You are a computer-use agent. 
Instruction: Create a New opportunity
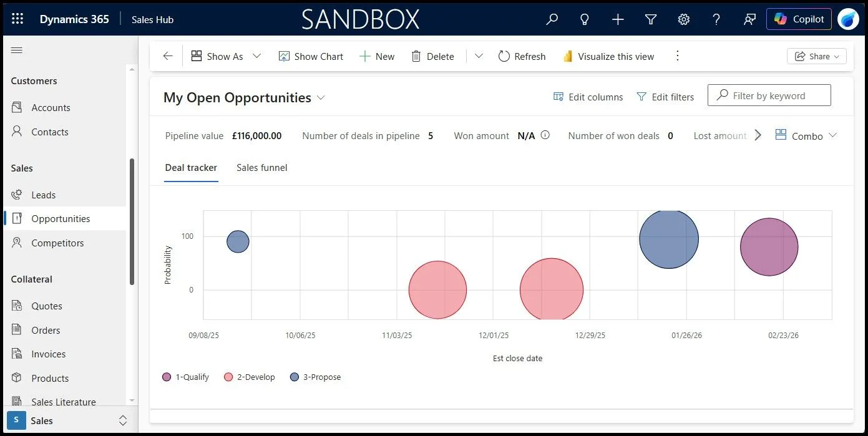(377, 56)
